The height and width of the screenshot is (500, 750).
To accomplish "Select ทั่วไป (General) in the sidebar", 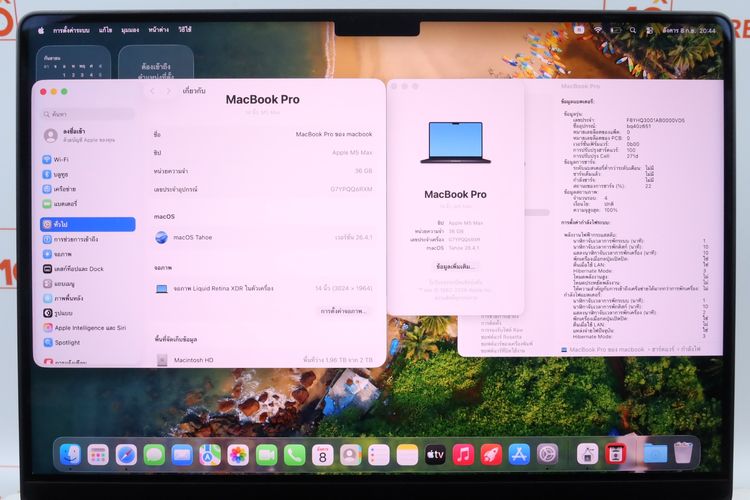I will (88, 224).
